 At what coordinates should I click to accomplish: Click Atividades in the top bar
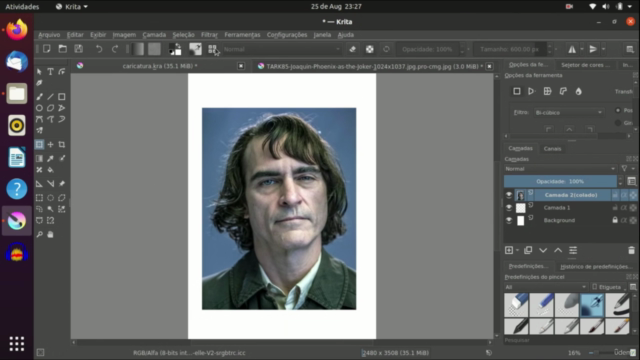coord(22,7)
